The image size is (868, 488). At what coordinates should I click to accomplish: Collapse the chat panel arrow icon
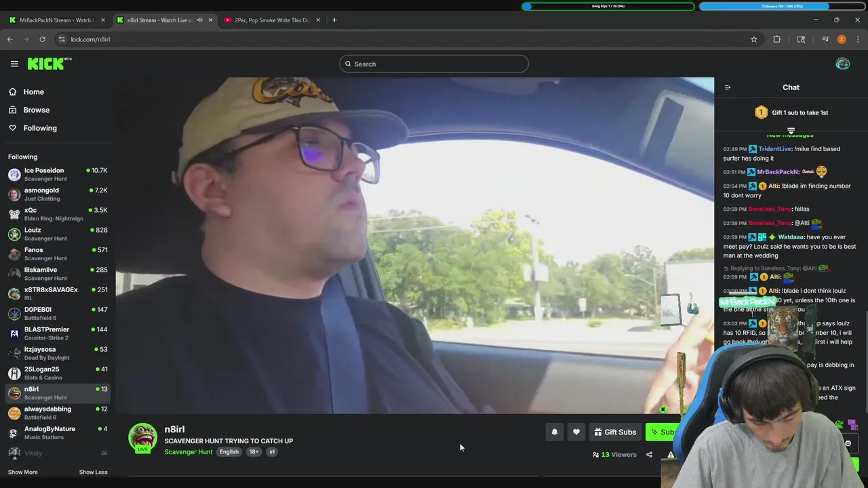click(x=728, y=87)
